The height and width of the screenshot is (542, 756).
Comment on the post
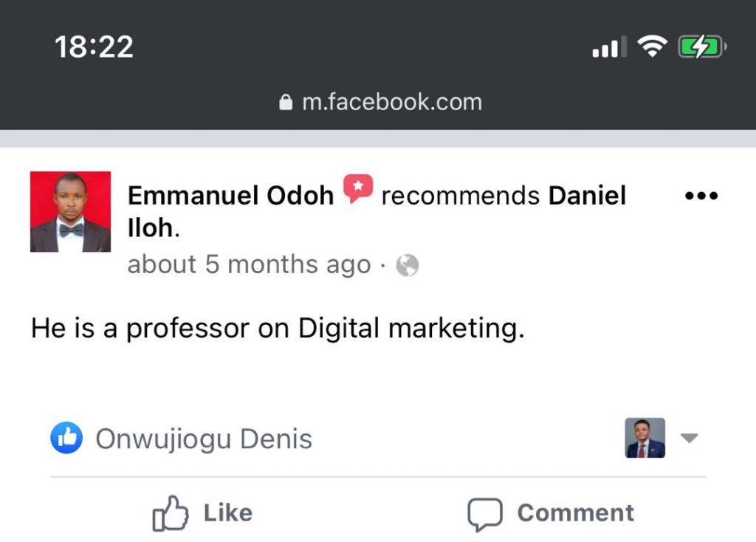pos(550,513)
